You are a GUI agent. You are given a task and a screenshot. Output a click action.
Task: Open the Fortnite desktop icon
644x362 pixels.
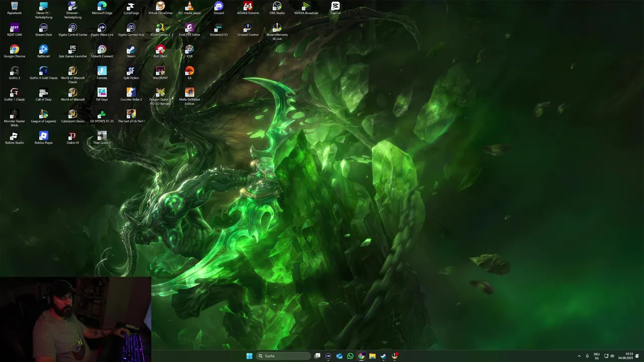[x=102, y=73]
